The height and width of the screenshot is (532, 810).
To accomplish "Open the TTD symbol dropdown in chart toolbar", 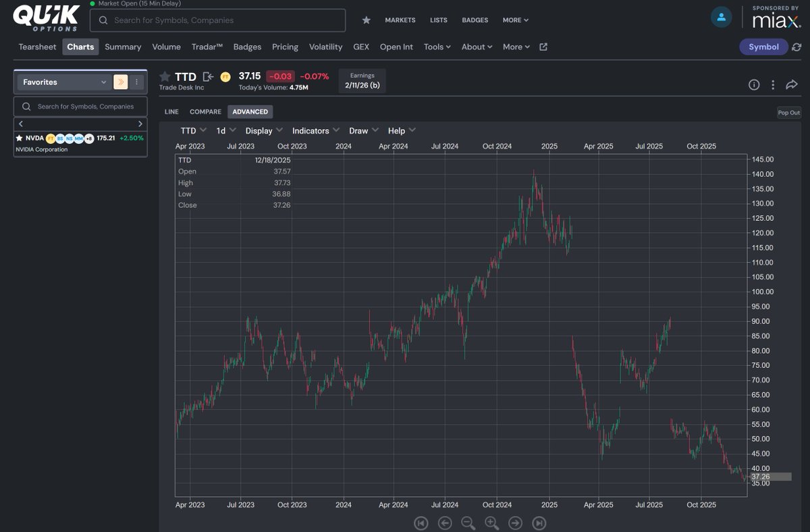I will coord(193,131).
